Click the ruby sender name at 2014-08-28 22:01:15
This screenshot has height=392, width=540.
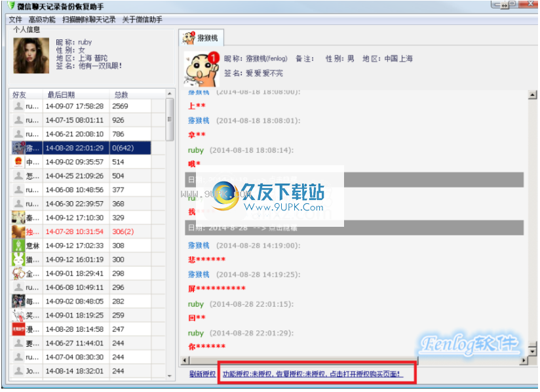coord(196,304)
